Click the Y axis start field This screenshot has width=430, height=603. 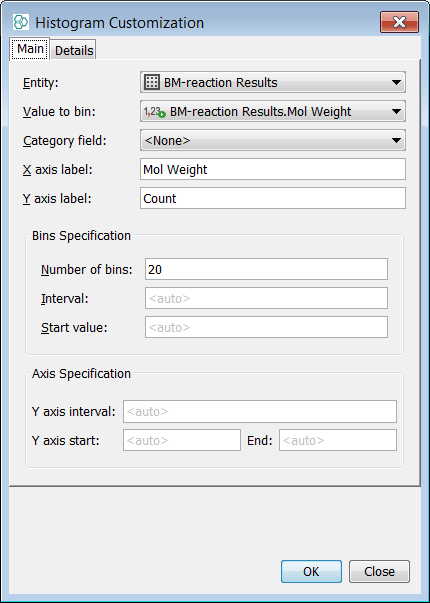182,440
